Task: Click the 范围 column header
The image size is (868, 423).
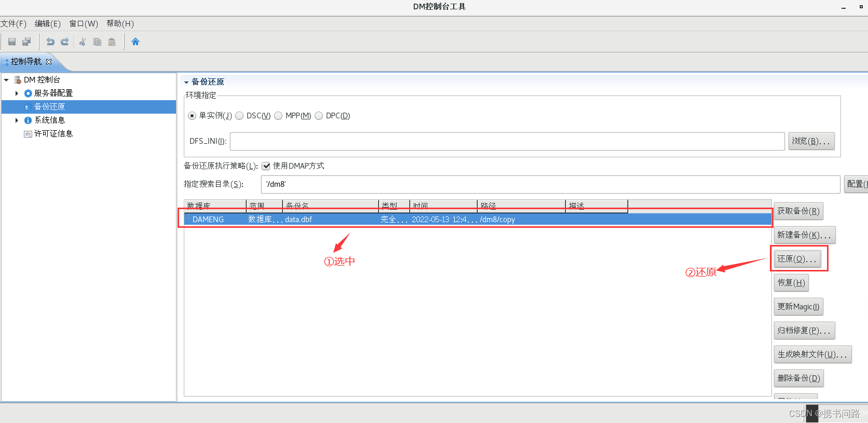Action: pyautogui.click(x=264, y=206)
